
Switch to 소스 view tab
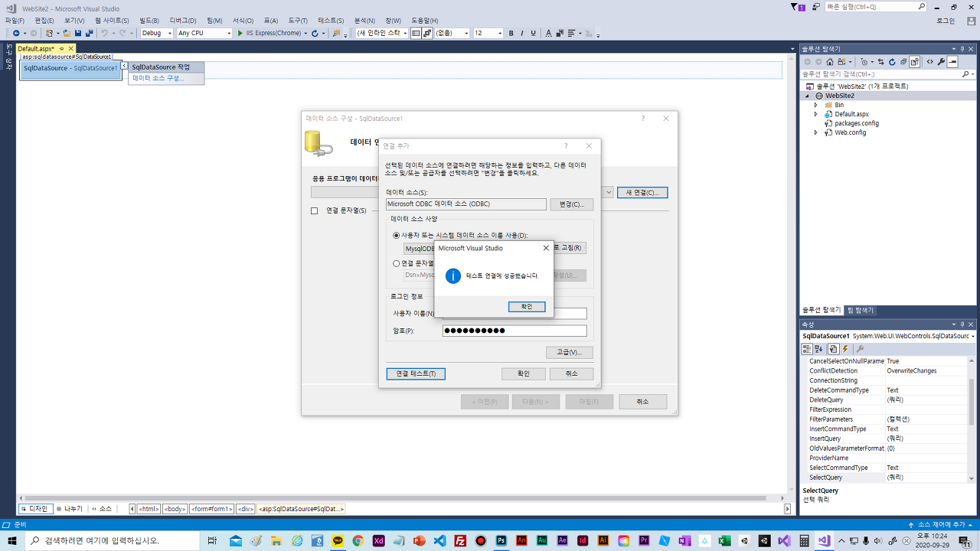click(101, 509)
